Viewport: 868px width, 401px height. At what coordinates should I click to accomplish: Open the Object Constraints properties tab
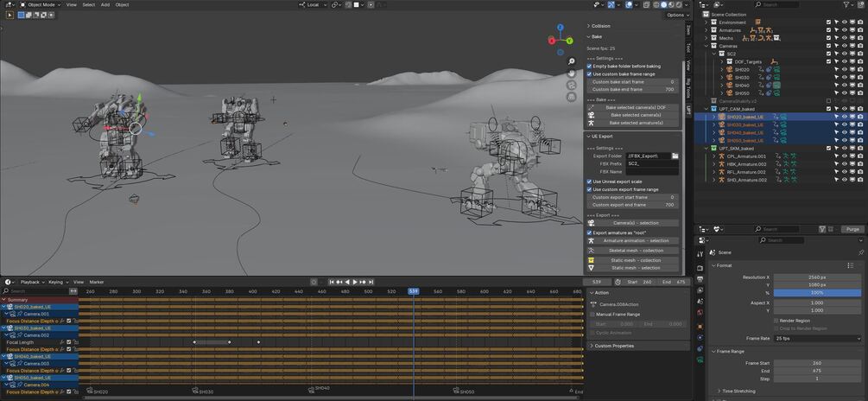[x=700, y=349]
